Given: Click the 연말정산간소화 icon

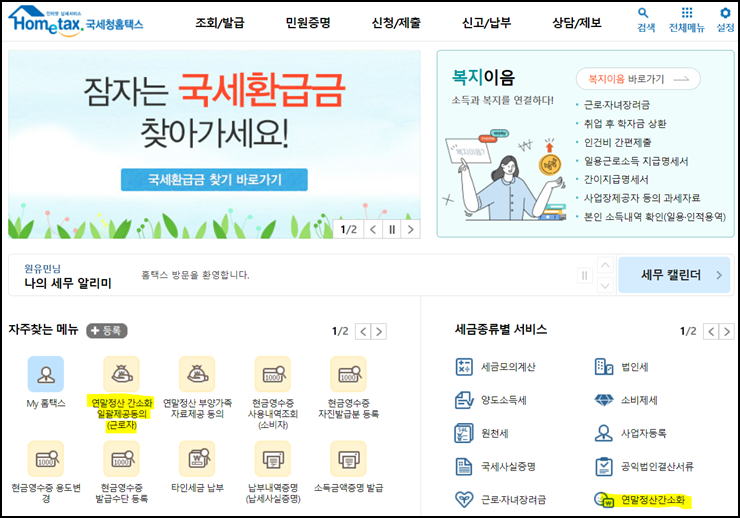Looking at the screenshot, I should pyautogui.click(x=604, y=500).
